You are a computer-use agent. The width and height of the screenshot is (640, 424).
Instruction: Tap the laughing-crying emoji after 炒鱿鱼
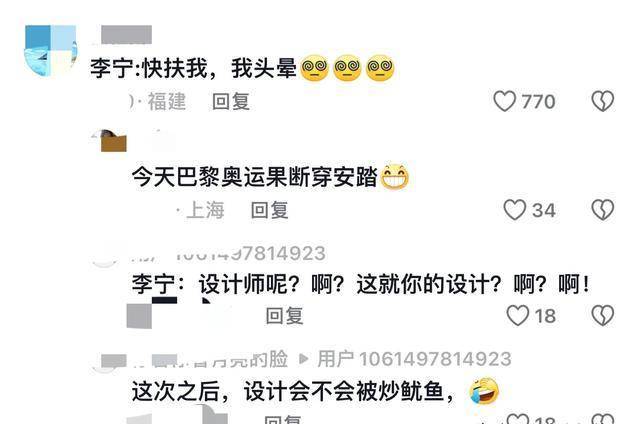click(x=484, y=391)
